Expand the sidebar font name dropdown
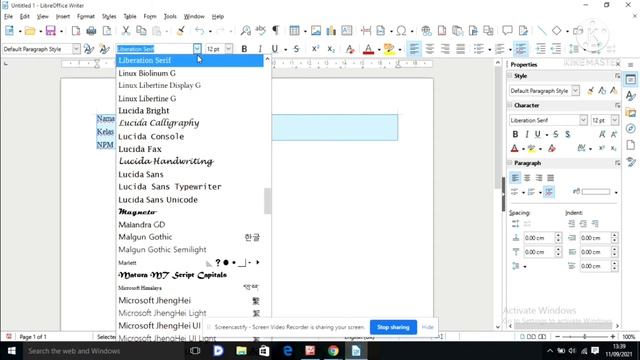This screenshot has height=360, width=640. pyautogui.click(x=583, y=120)
